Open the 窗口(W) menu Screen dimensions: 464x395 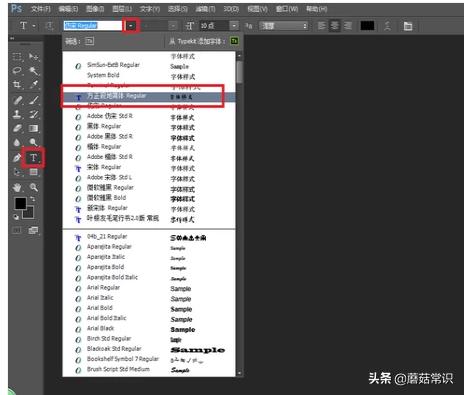(x=287, y=9)
